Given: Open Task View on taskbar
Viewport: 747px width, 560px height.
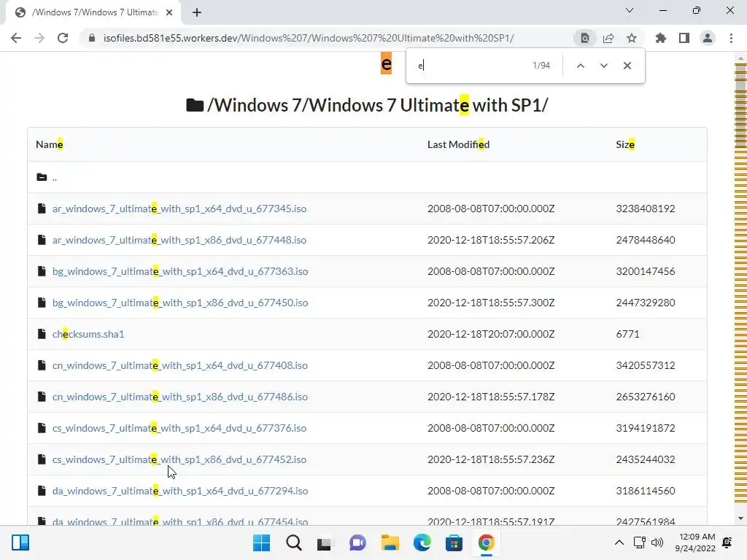Looking at the screenshot, I should (325, 542).
